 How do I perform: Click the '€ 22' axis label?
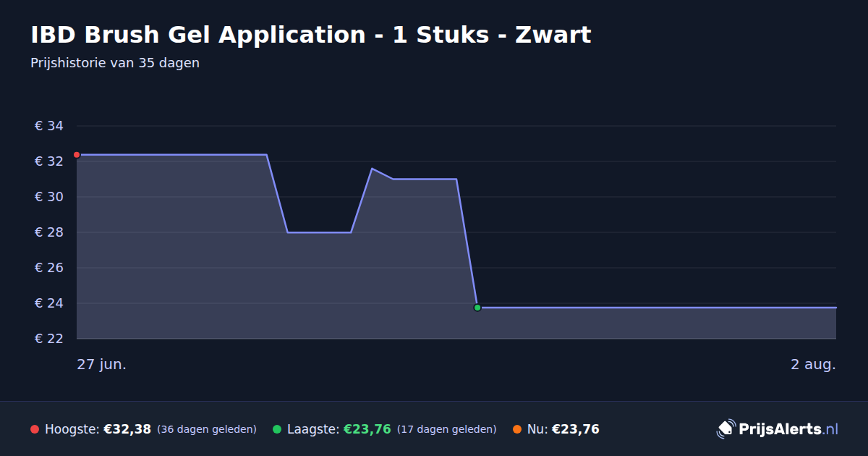point(49,339)
